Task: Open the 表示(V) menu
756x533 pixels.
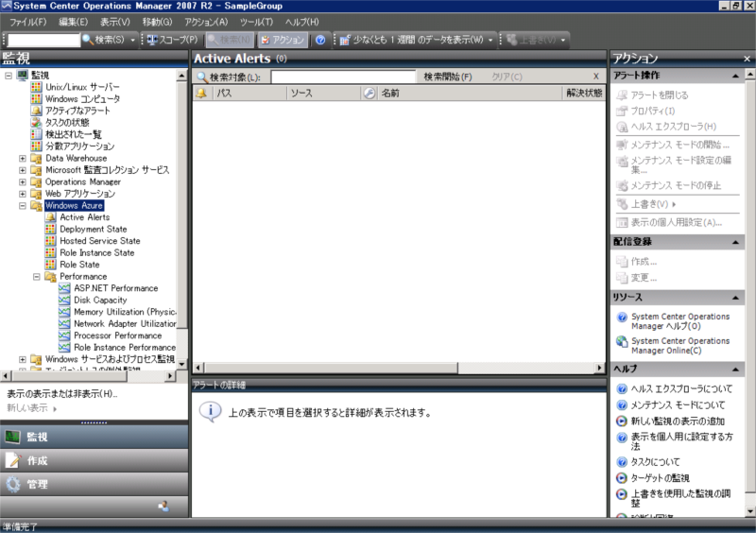Action: click(x=115, y=22)
